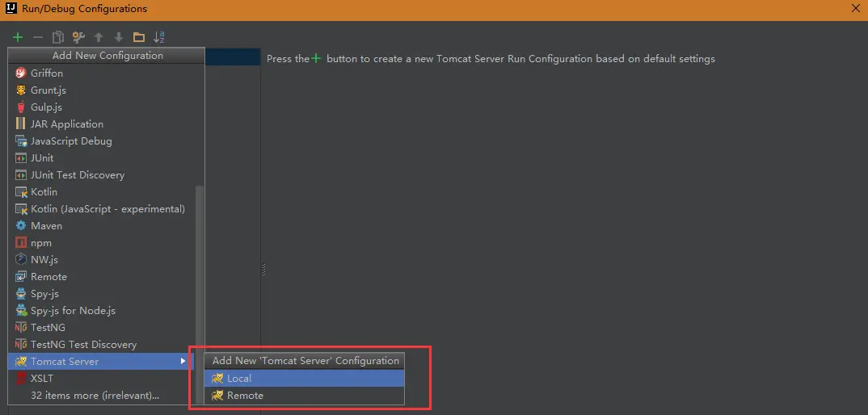The height and width of the screenshot is (415, 868).
Task: Select Spy-js configuration type
Action: [x=101, y=294]
